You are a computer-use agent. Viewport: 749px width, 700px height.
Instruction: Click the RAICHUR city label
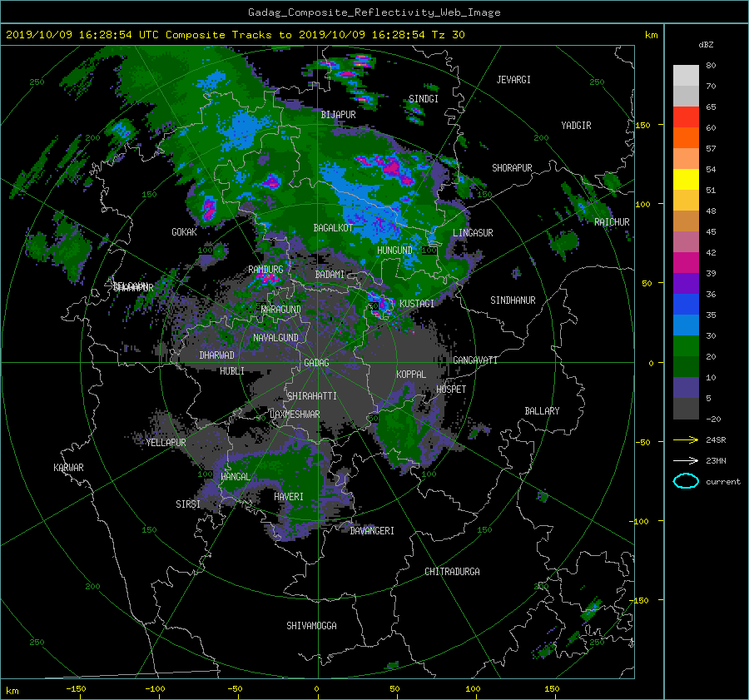point(612,222)
